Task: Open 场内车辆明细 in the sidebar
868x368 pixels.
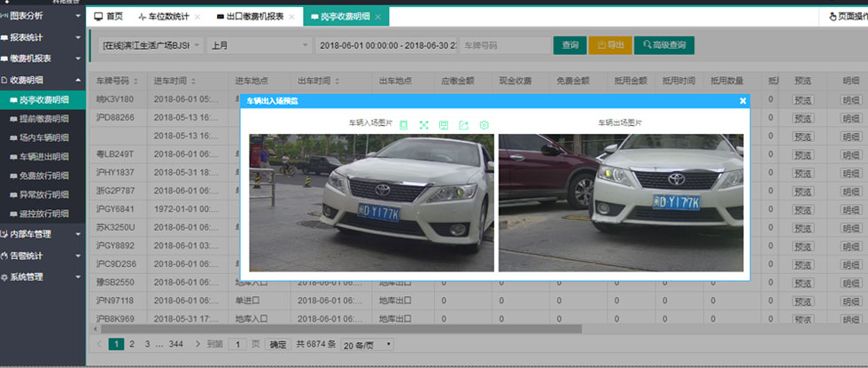Action: (43, 138)
